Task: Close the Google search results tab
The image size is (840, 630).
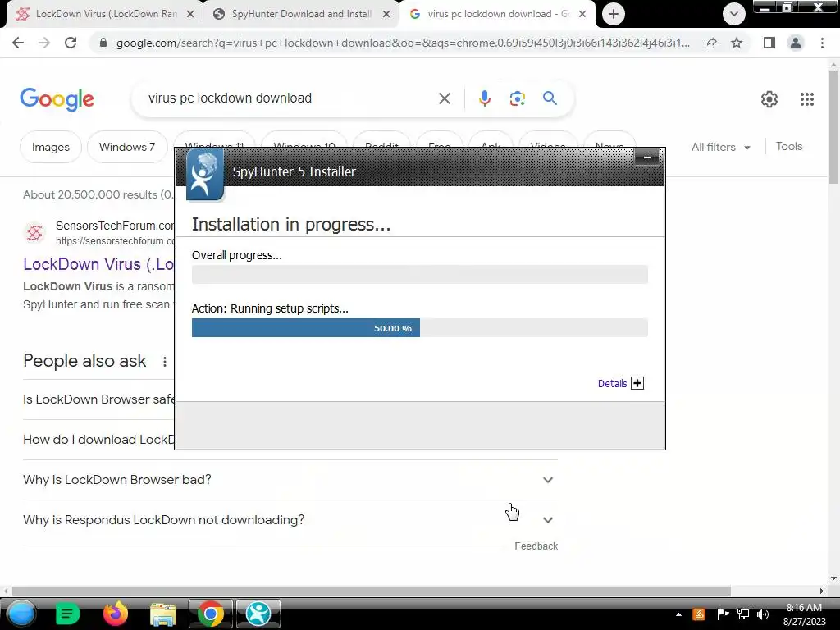Action: (582, 15)
